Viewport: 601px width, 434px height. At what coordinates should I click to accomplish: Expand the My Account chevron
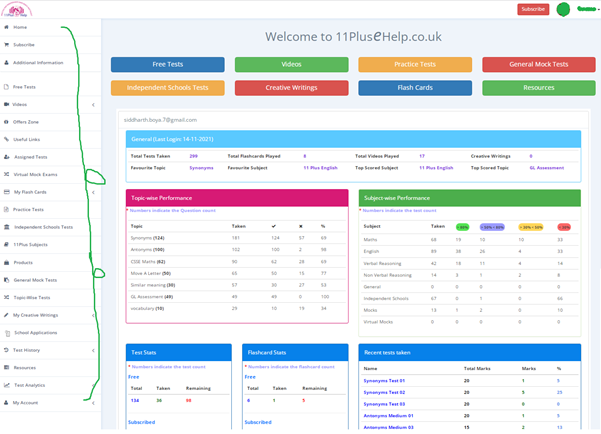tap(93, 403)
